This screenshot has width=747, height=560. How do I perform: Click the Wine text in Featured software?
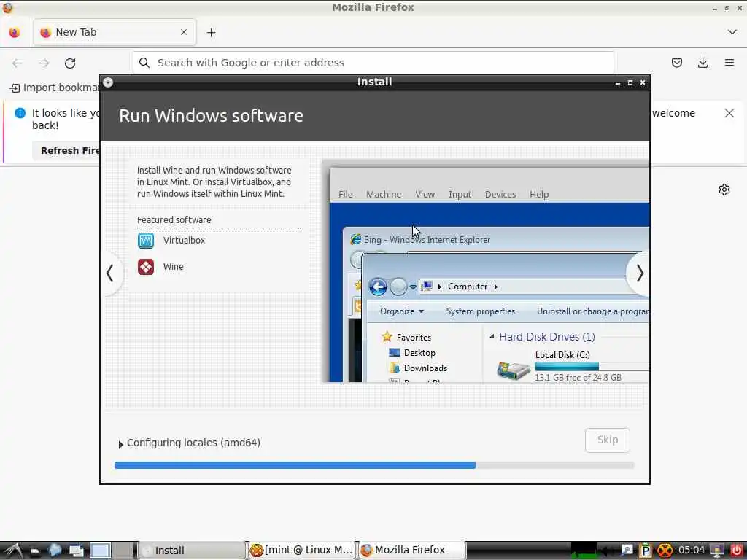(x=174, y=267)
